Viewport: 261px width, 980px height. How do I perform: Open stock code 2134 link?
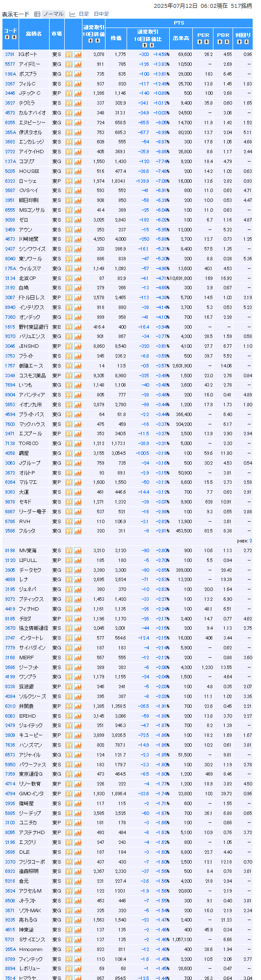(x=10, y=279)
